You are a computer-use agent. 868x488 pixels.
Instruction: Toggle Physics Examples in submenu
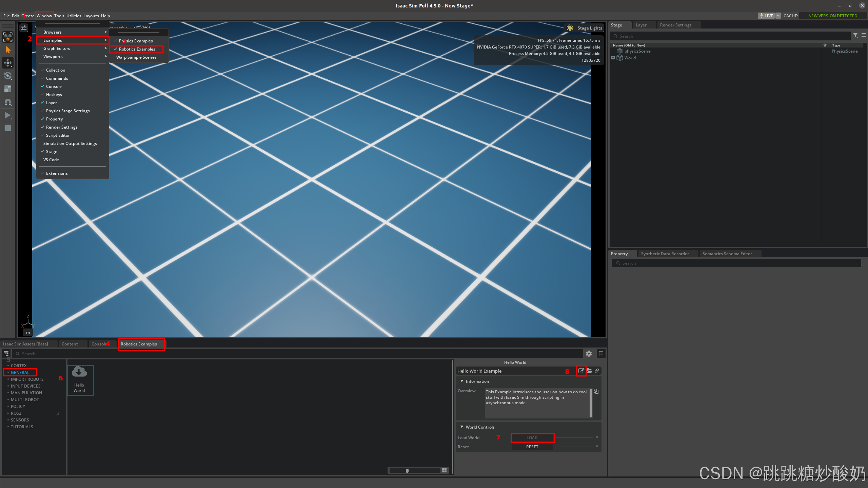(136, 41)
